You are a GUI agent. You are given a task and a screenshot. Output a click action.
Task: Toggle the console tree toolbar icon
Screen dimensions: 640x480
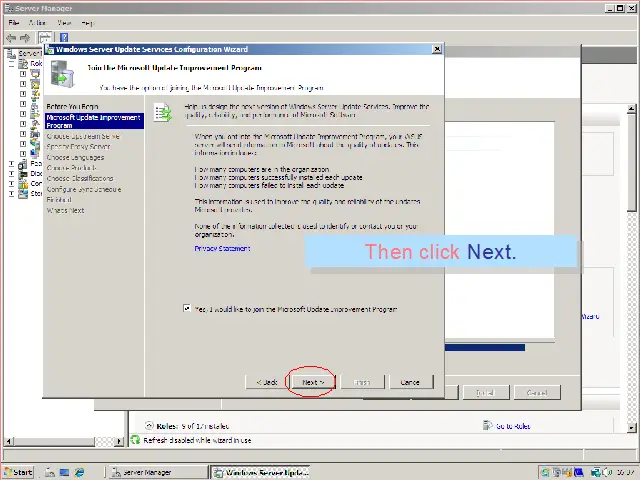coord(45,38)
